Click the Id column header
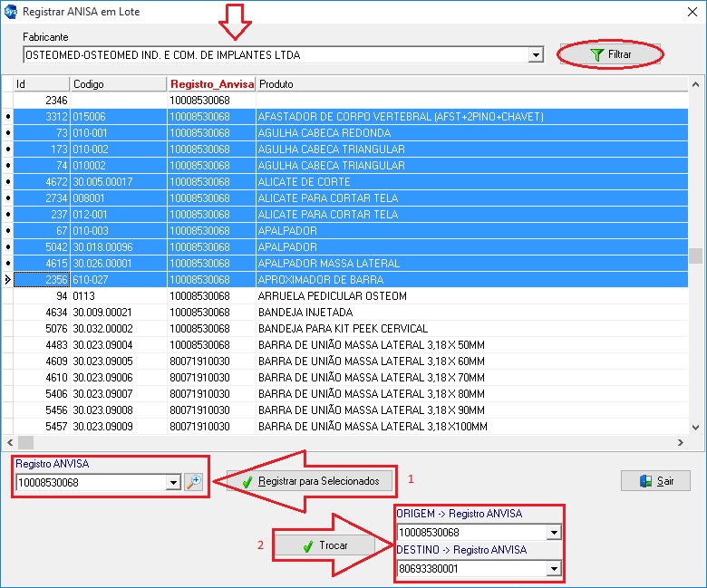Image resolution: width=707 pixels, height=588 pixels. (41, 84)
